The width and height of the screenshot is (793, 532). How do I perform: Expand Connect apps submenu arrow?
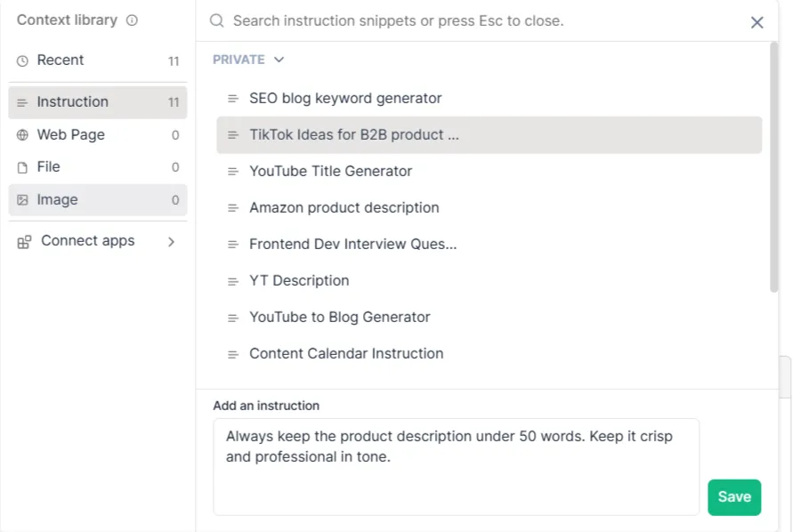171,241
